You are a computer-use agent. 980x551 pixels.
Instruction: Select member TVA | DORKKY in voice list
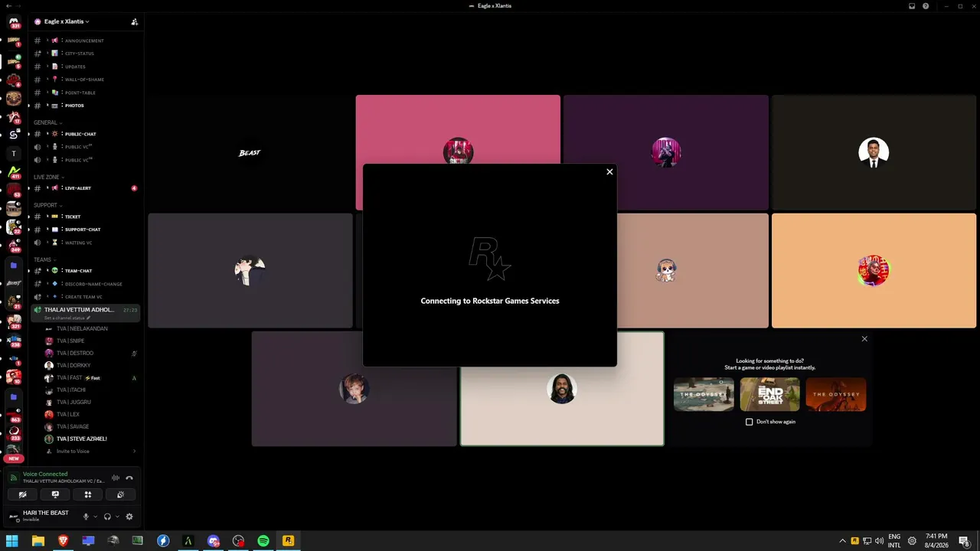point(90,366)
